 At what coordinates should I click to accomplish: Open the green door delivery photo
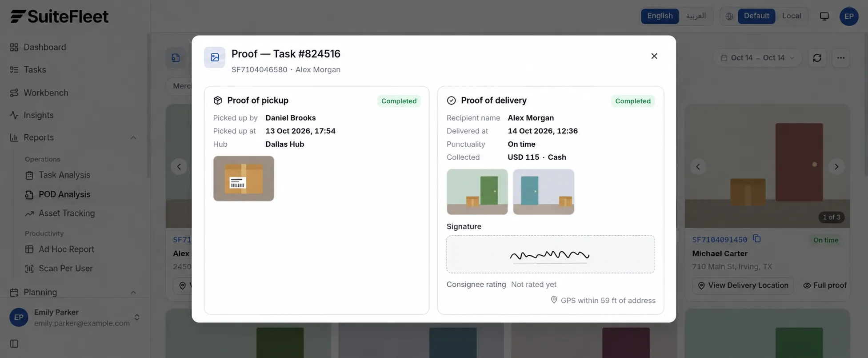pyautogui.click(x=477, y=192)
